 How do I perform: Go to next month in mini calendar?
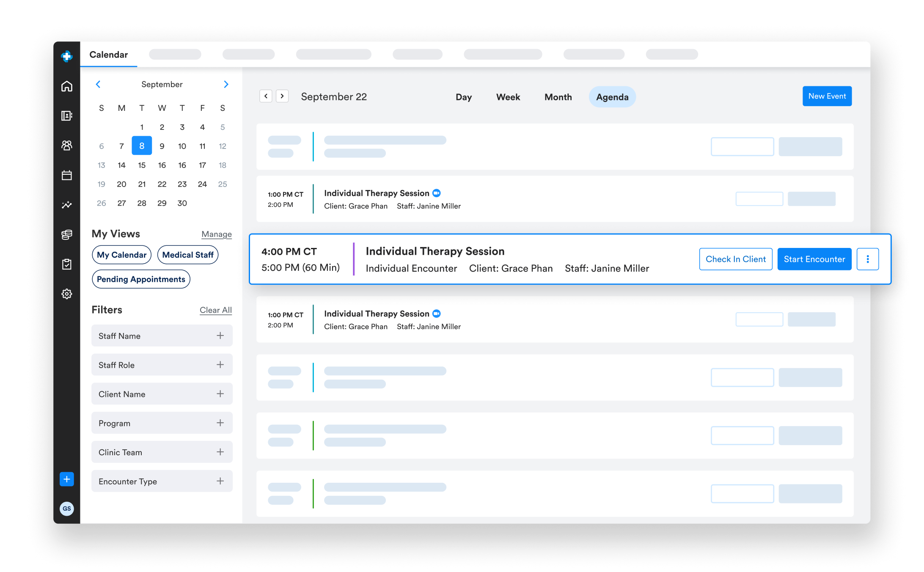[226, 84]
